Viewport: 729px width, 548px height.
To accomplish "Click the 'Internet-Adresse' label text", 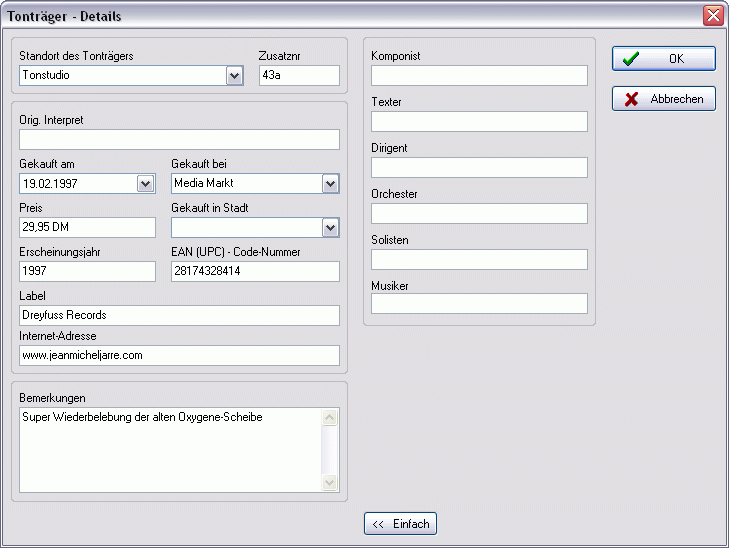I will (x=58, y=336).
